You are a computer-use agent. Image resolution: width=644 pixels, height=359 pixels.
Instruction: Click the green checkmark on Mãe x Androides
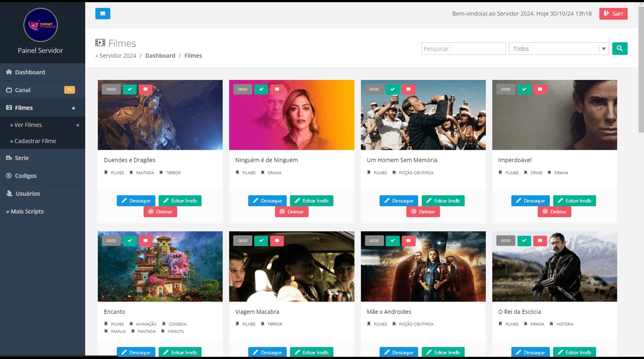point(392,240)
